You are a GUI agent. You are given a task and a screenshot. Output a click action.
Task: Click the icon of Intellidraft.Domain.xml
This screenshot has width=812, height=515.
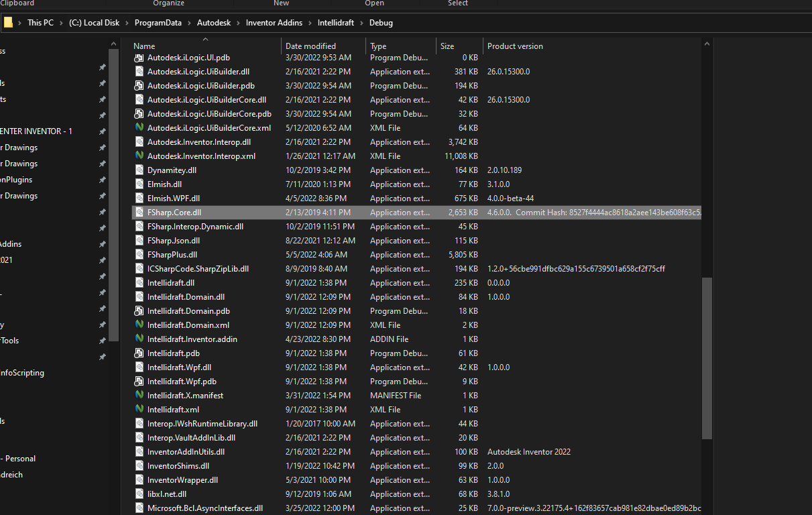click(139, 325)
